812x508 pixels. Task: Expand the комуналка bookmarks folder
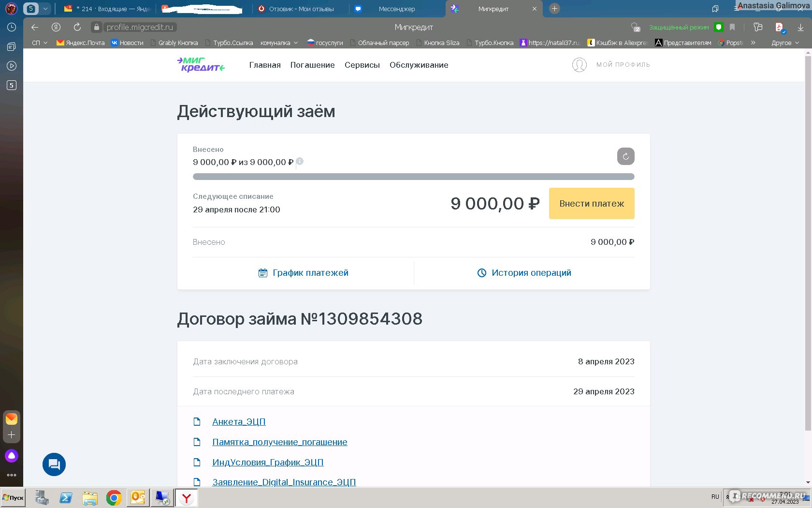click(x=279, y=43)
